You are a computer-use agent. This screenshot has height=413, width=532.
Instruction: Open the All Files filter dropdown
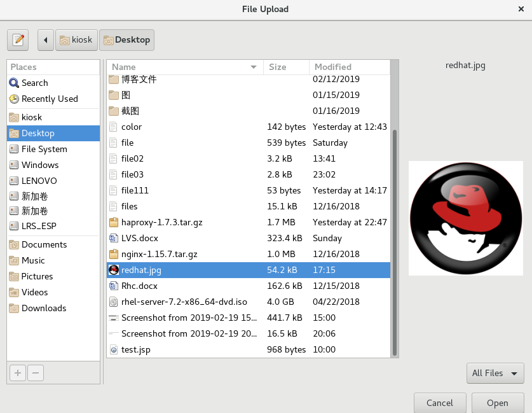[x=495, y=374]
